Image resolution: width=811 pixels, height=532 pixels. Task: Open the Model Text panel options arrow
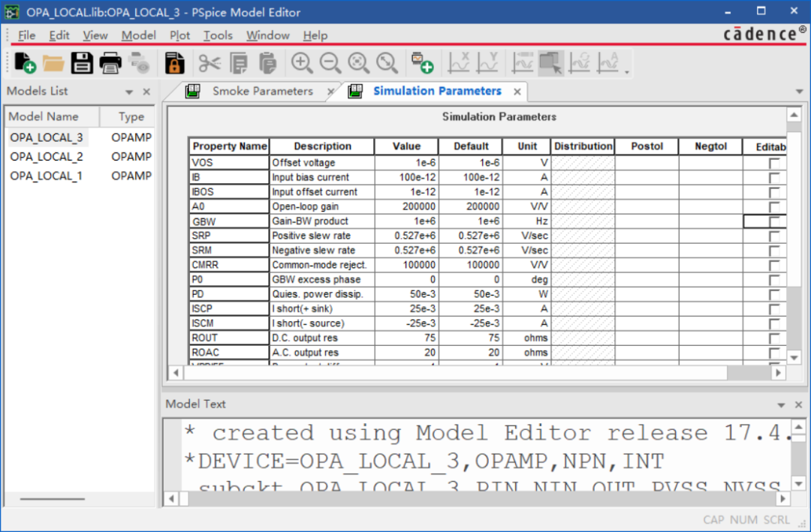[781, 405]
